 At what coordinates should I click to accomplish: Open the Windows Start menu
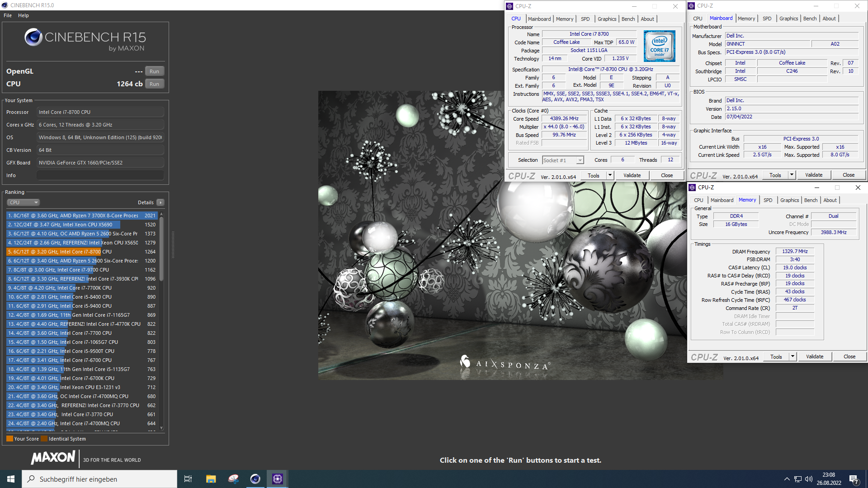(11, 479)
